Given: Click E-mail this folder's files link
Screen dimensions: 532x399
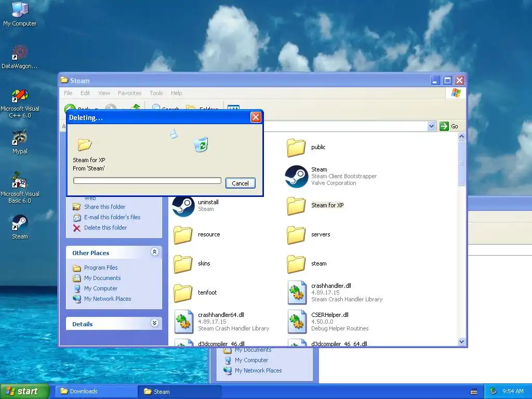Looking at the screenshot, I should 112,217.
